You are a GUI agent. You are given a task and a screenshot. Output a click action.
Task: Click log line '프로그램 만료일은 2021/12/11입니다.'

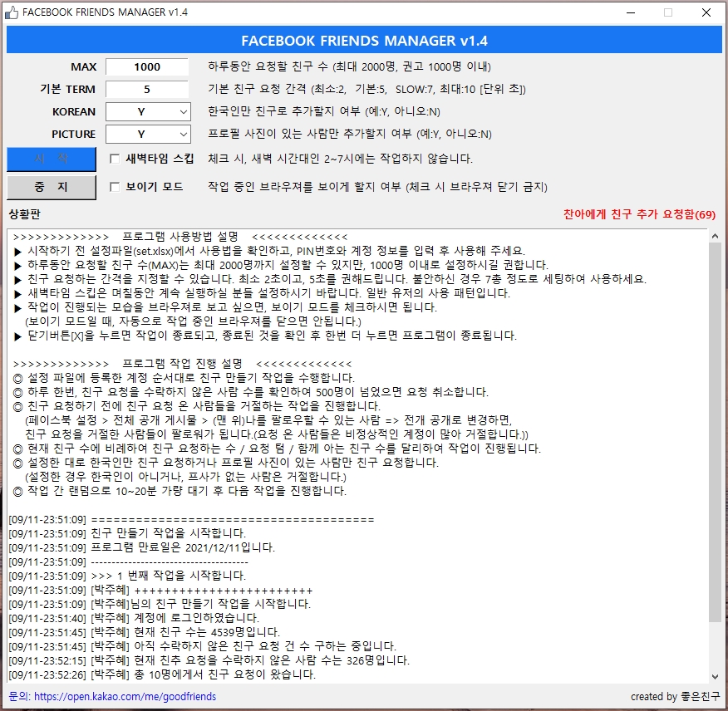click(183, 547)
